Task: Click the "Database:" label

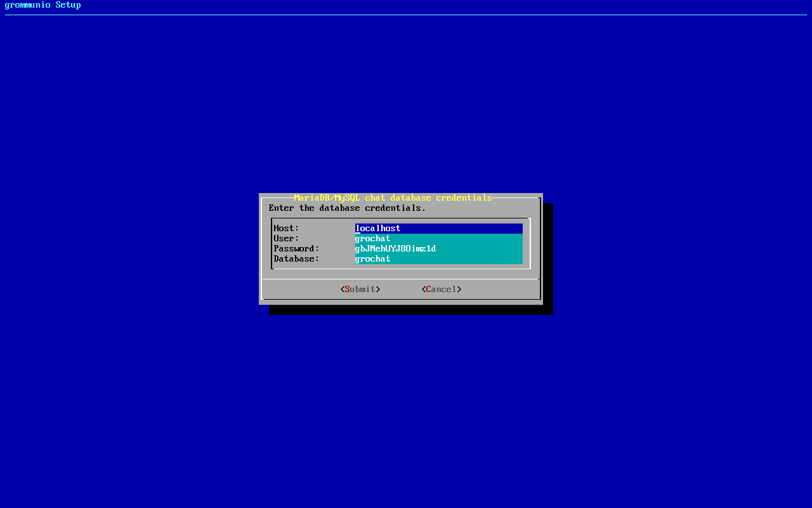Action: point(297,259)
